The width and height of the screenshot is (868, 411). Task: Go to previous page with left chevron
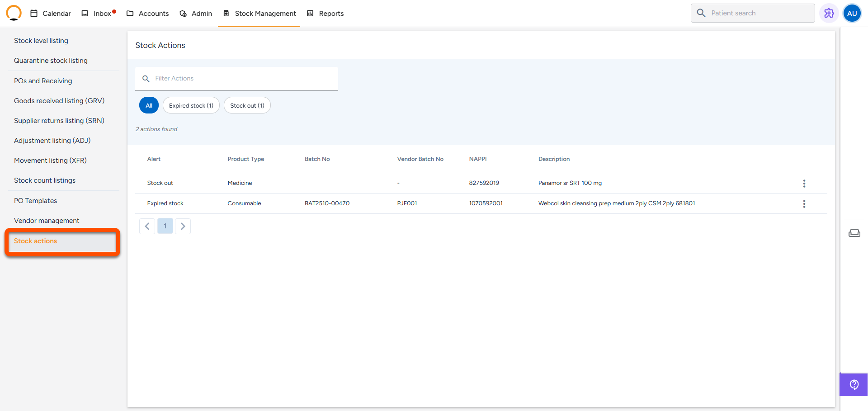coord(147,226)
